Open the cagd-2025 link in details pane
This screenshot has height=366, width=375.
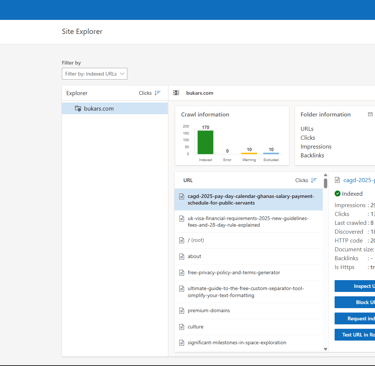coord(359,180)
